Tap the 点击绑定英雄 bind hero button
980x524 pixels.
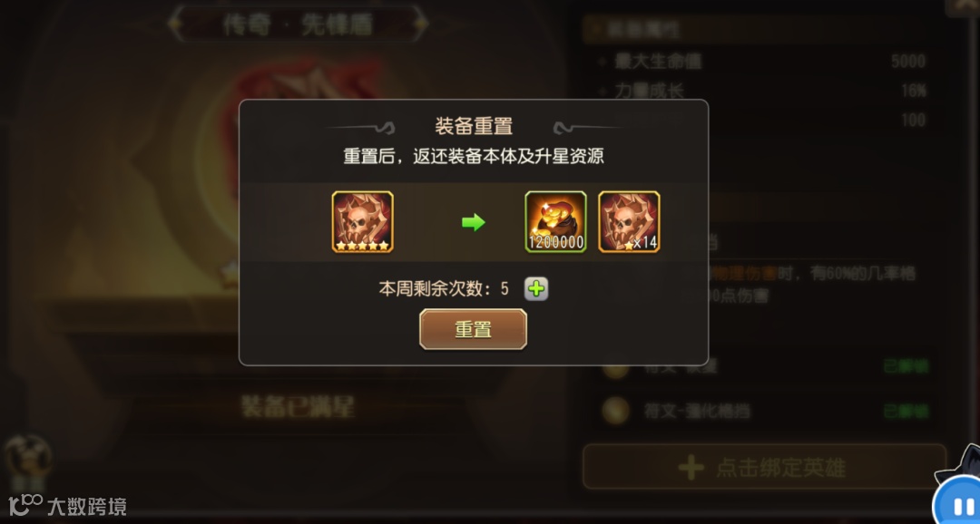(x=764, y=467)
